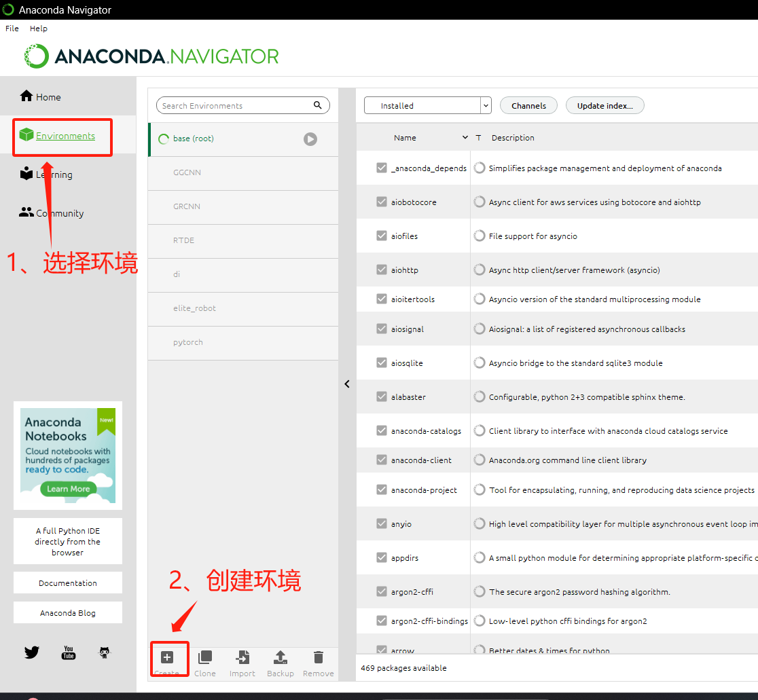Uncheck the anaconda-catalogs package checkbox

pyautogui.click(x=382, y=430)
